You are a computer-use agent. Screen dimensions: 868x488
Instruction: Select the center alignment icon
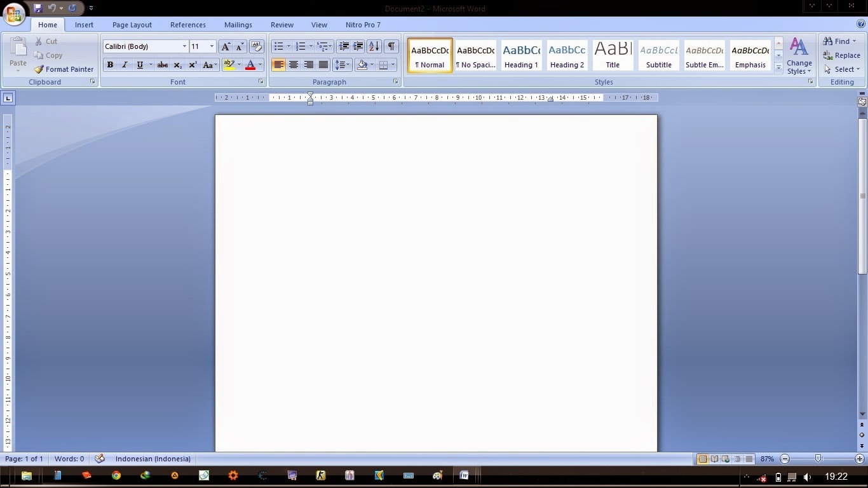coord(293,64)
